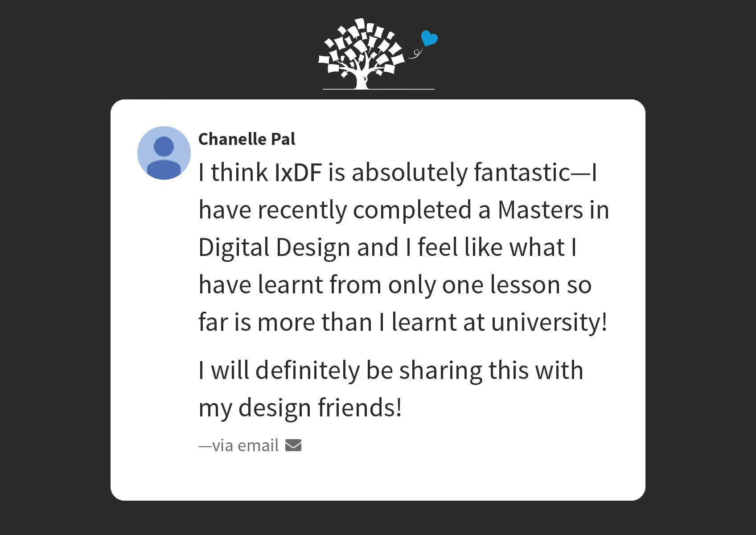
Task: Click the white book-tree logo
Action: pos(361,53)
